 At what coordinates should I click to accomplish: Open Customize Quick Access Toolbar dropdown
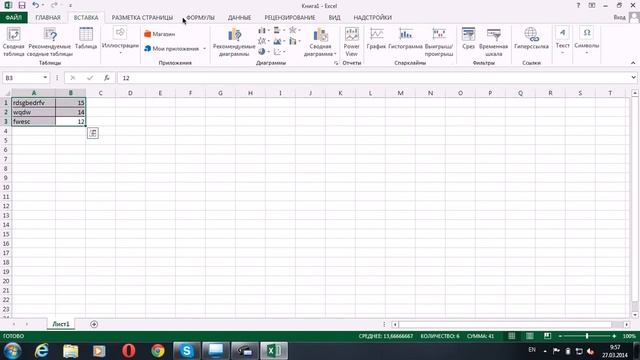tap(70, 5)
